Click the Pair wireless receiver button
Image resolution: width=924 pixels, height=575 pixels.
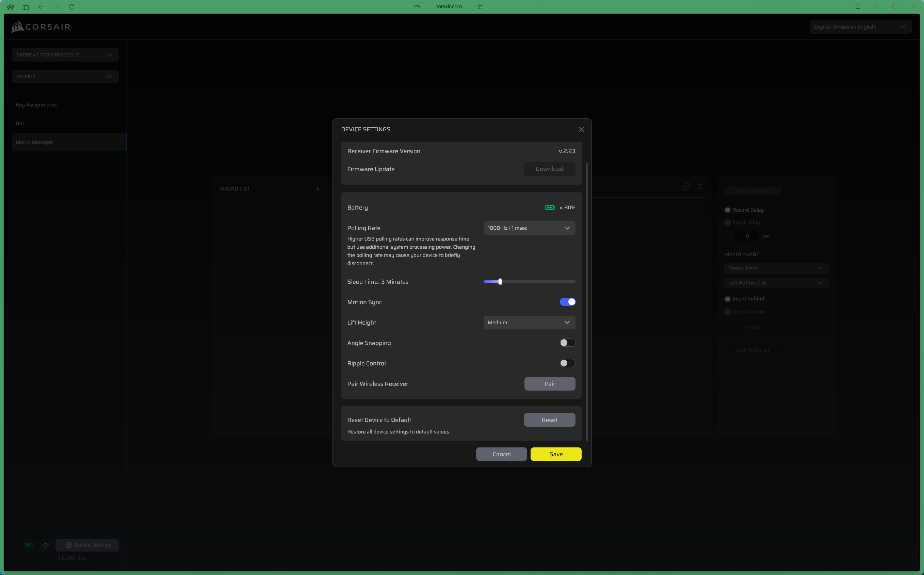point(549,384)
